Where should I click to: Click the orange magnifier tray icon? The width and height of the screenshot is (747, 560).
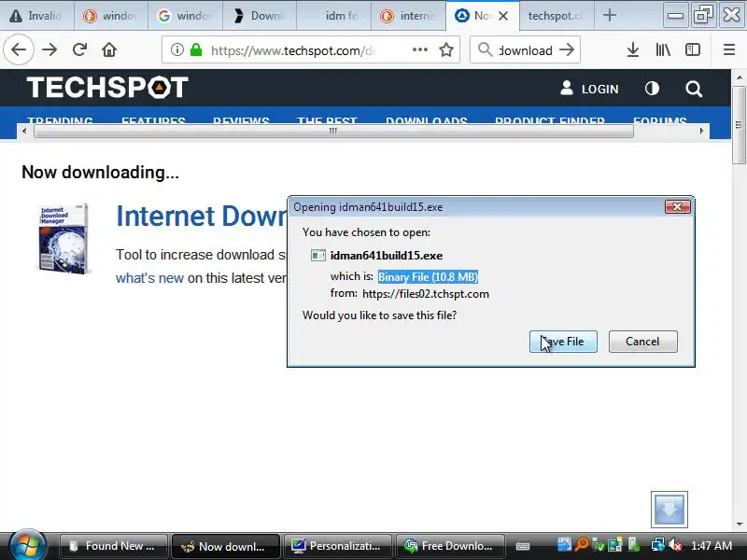tap(581, 545)
